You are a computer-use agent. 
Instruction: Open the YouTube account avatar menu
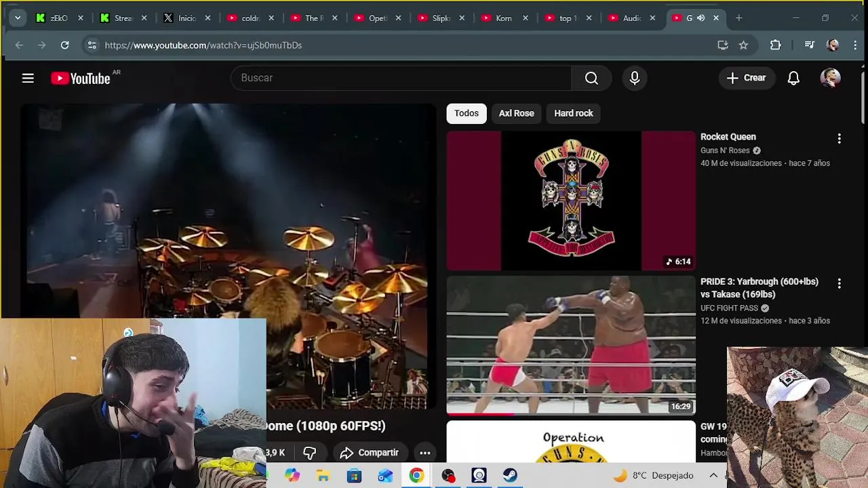click(830, 78)
